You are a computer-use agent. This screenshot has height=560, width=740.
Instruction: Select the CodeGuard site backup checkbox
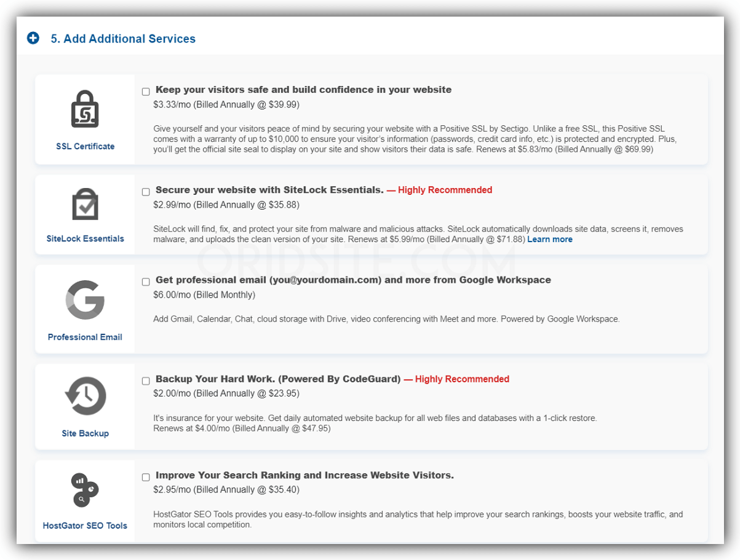(x=146, y=381)
